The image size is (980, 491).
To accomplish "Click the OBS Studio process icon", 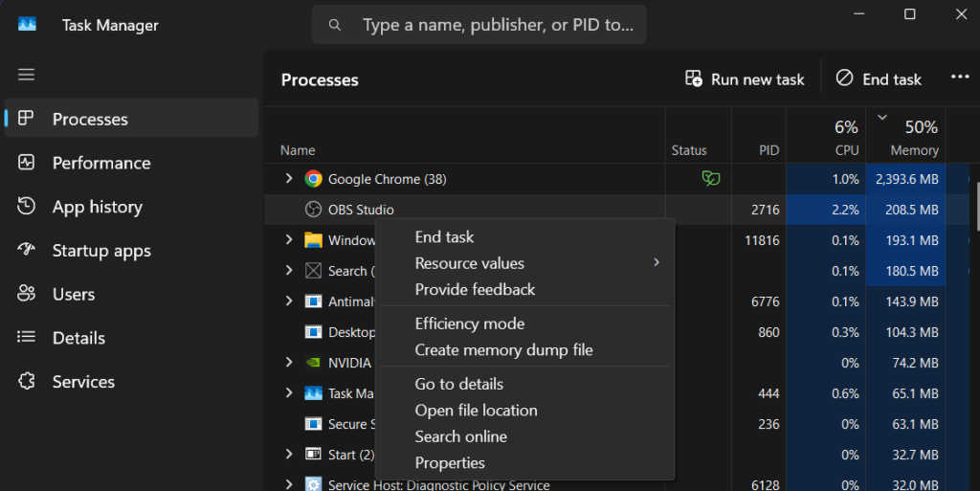I will (313, 210).
